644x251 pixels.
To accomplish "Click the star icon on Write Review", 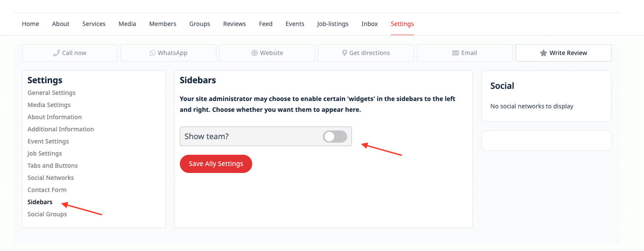I will click(543, 53).
